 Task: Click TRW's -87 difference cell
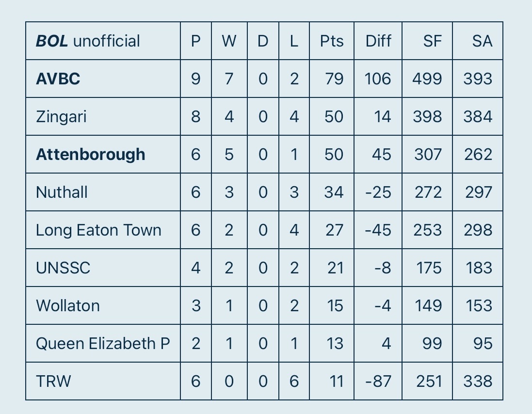pyautogui.click(x=378, y=381)
